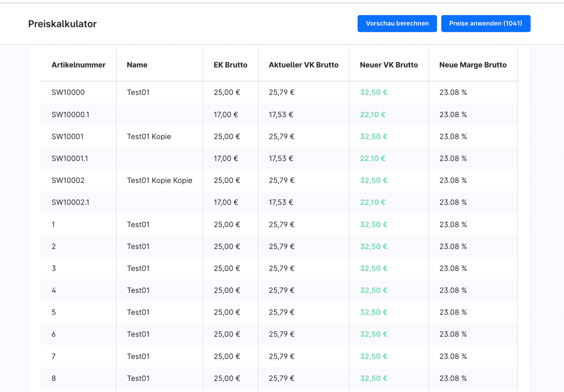The image size is (564, 392).
Task: Click new price 22,10 € for SW10001.1
Action: [373, 158]
